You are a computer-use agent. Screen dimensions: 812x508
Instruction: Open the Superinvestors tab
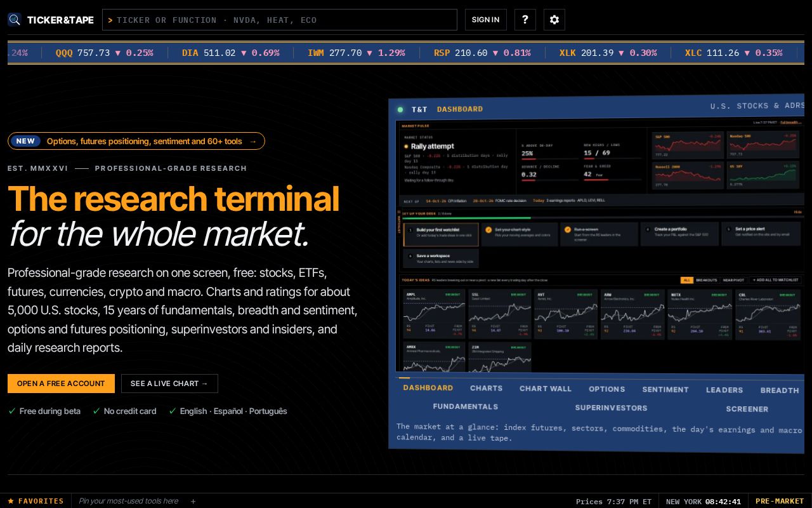(612, 408)
